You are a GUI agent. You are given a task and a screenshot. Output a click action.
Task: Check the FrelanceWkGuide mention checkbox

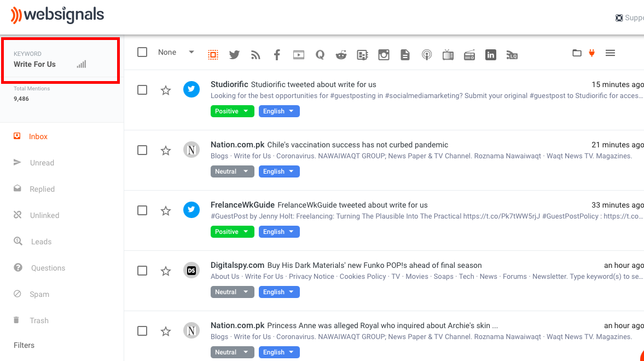click(142, 210)
